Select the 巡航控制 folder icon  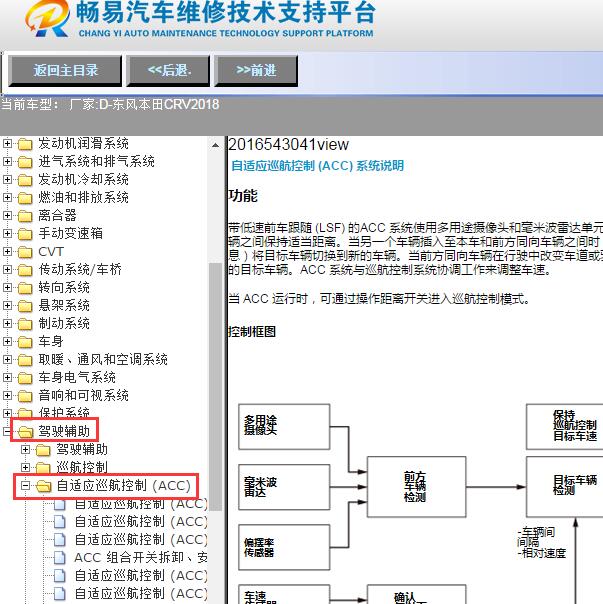(x=43, y=468)
